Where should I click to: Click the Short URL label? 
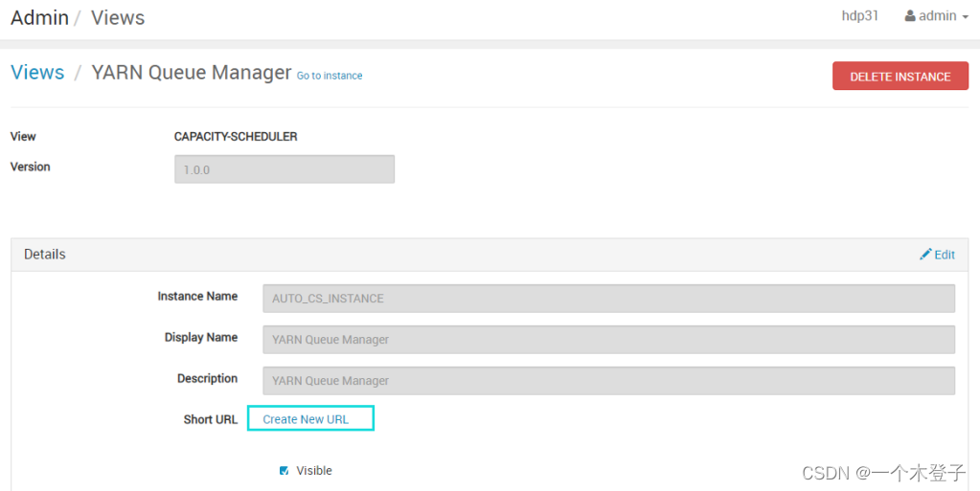click(x=211, y=419)
